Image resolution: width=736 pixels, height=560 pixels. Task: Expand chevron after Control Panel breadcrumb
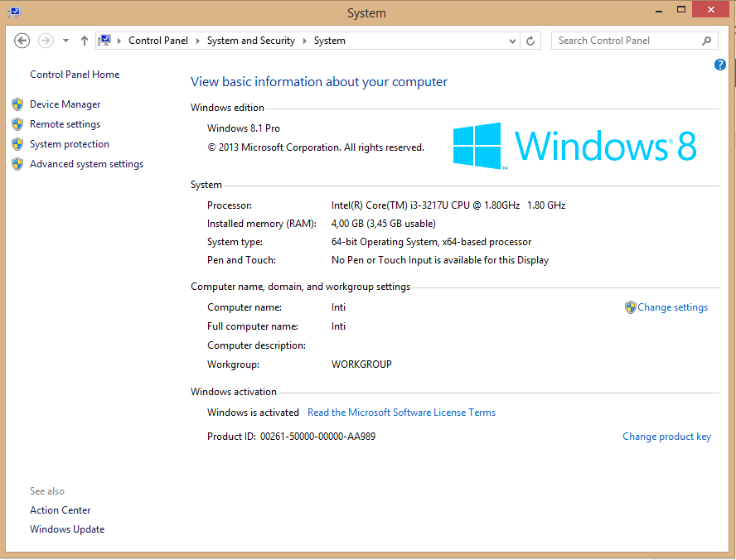(197, 41)
